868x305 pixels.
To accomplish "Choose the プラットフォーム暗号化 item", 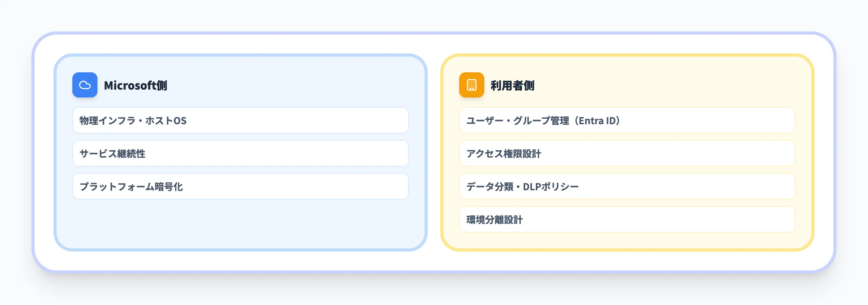I will (131, 187).
